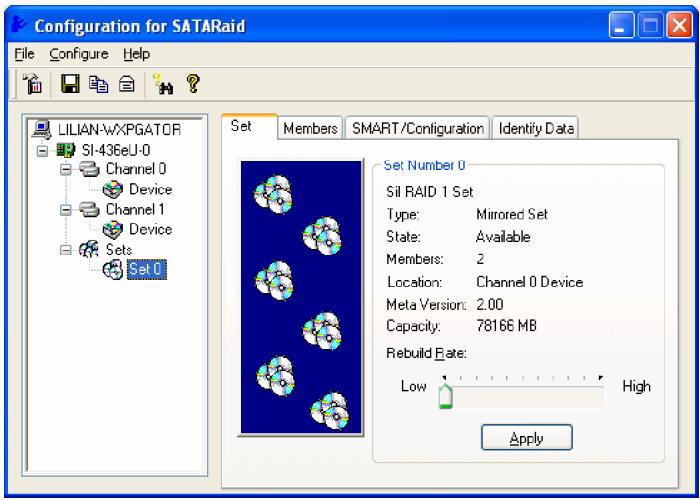The height and width of the screenshot is (500, 700).
Task: Click the delete/trash toolbar icon
Action: tap(33, 83)
